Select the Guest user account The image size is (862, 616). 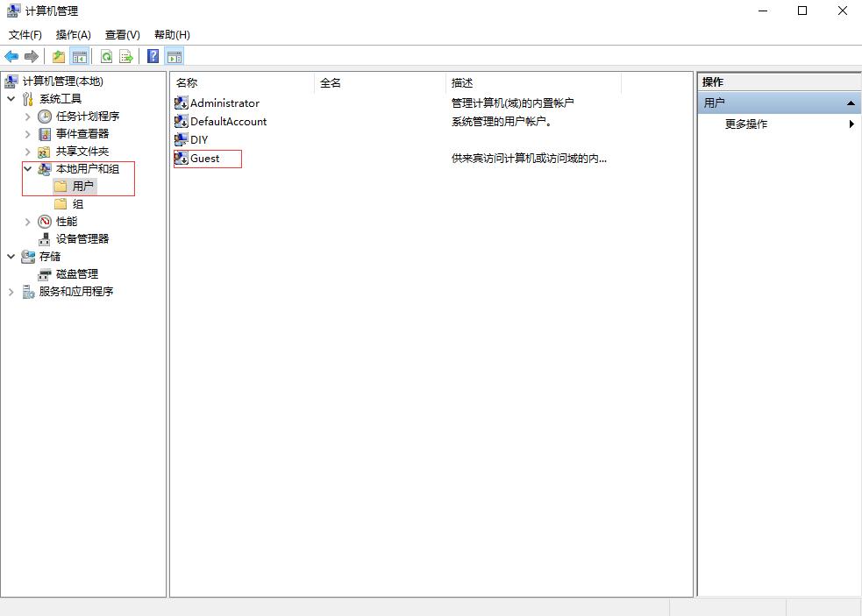(203, 159)
